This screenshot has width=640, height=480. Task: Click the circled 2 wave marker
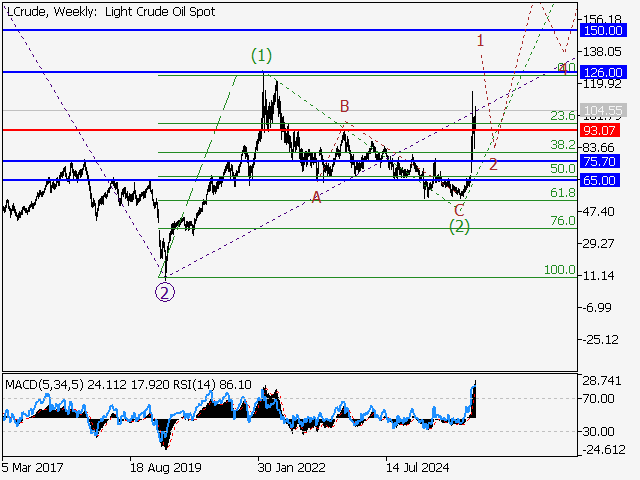pyautogui.click(x=166, y=292)
